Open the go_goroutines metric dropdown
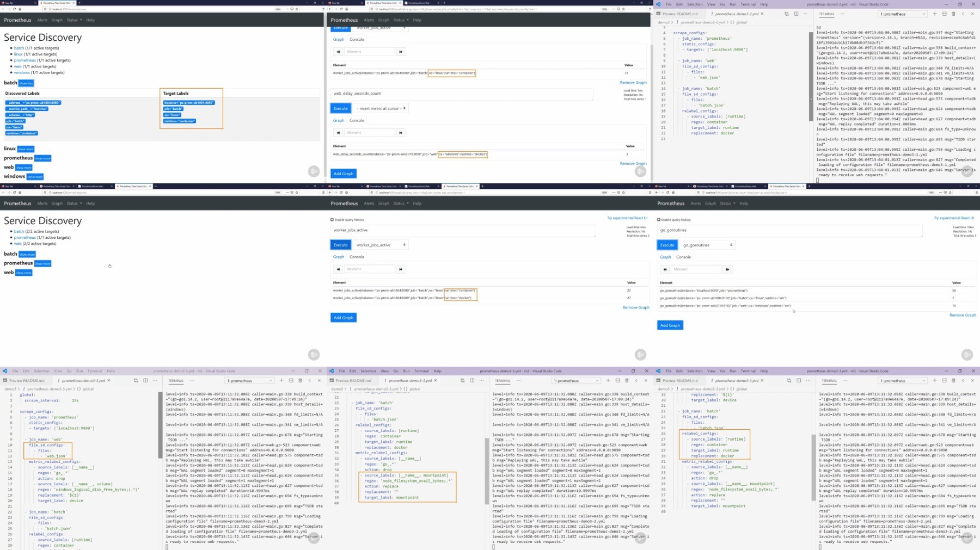This screenshot has width=980, height=550. click(707, 245)
